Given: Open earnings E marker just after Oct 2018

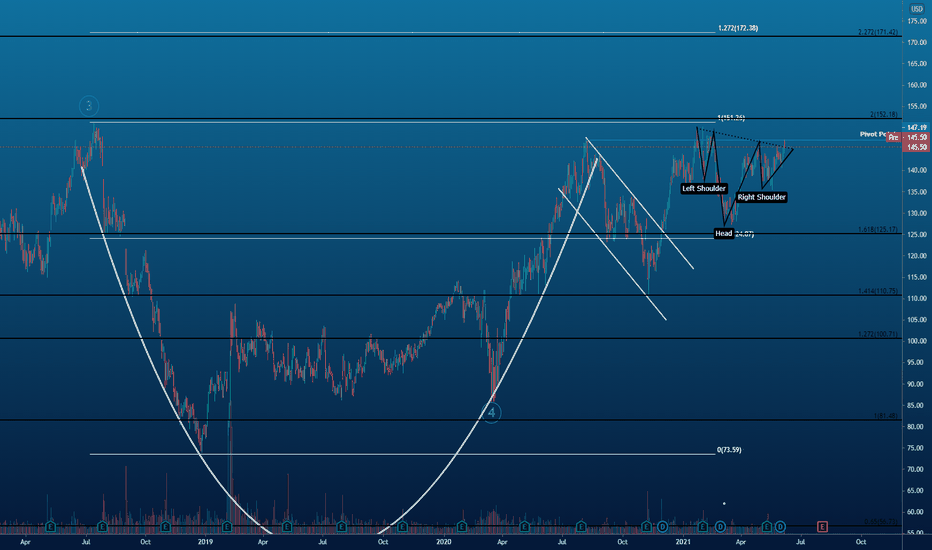Looking at the screenshot, I should [165, 527].
